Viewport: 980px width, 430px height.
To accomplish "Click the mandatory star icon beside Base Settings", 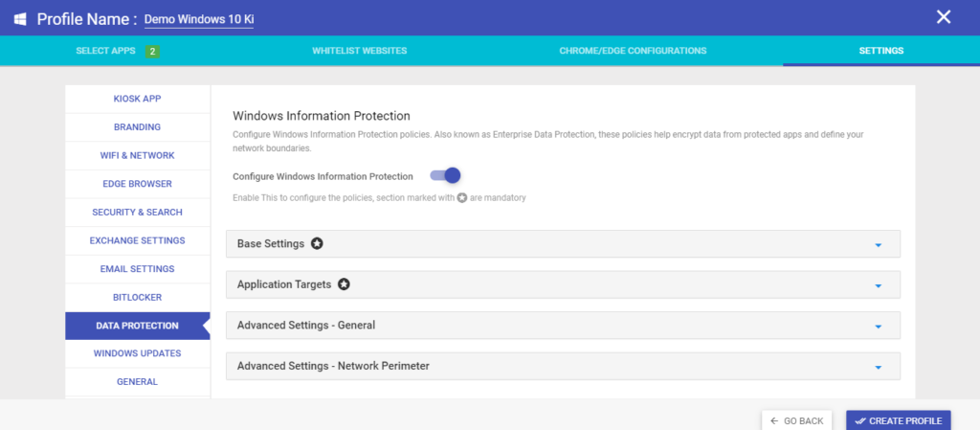I will 317,244.
